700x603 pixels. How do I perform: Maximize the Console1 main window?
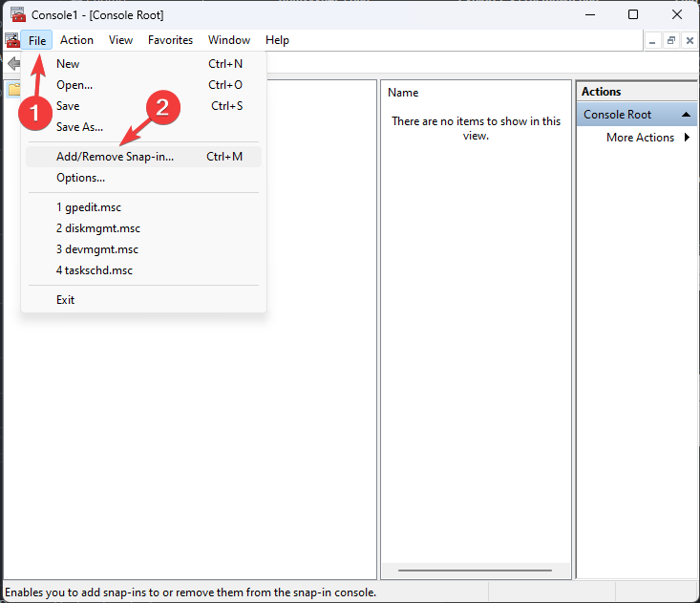point(633,14)
